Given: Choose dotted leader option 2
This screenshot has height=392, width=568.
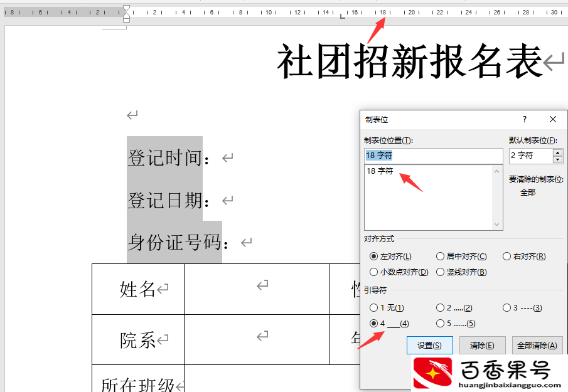Looking at the screenshot, I should coord(454,308).
